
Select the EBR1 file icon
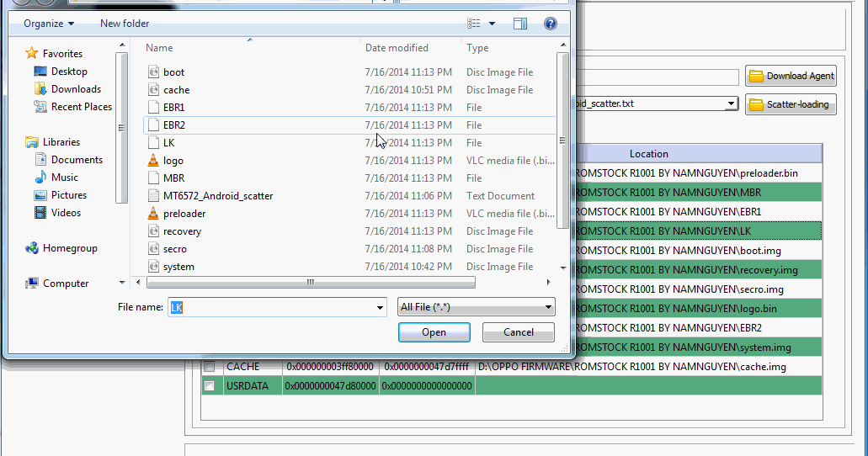coord(154,108)
